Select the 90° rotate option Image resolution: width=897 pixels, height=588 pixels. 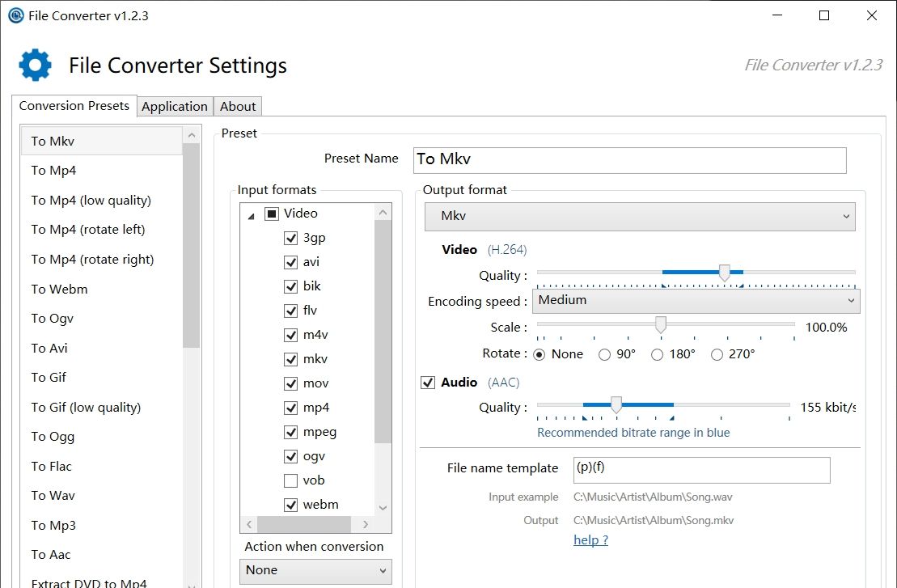tap(604, 354)
